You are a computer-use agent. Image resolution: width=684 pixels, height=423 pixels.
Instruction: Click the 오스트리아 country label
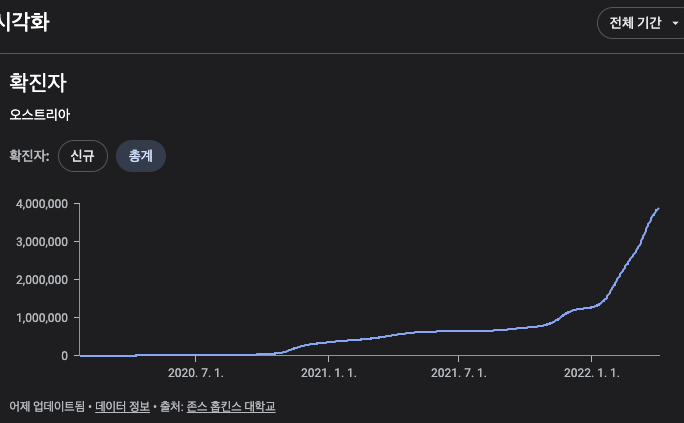(40, 115)
